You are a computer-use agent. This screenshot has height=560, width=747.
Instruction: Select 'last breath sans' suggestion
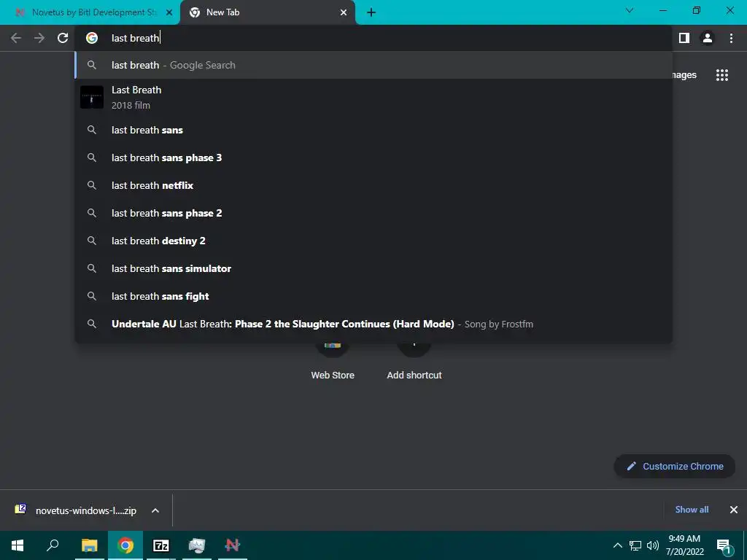point(373,130)
